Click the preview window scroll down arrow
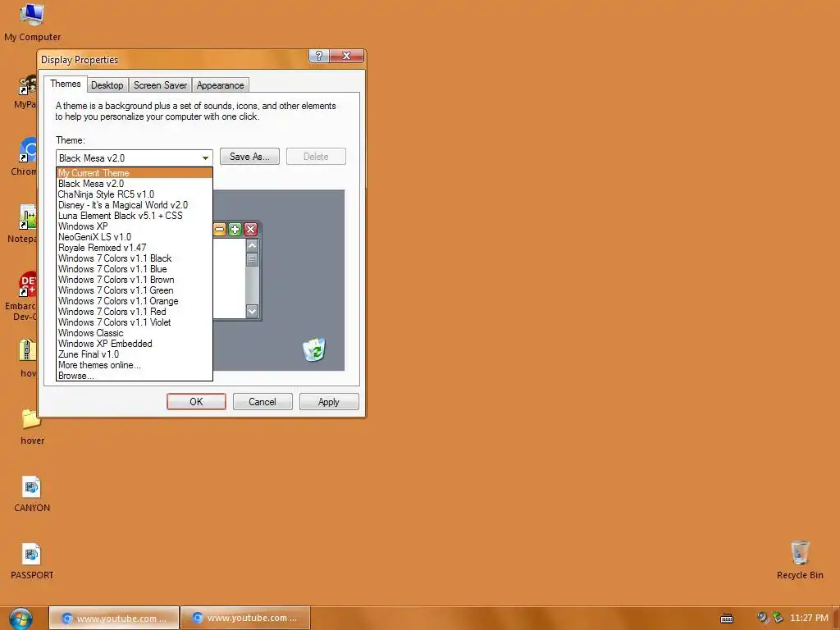This screenshot has width=840, height=630. click(252, 311)
